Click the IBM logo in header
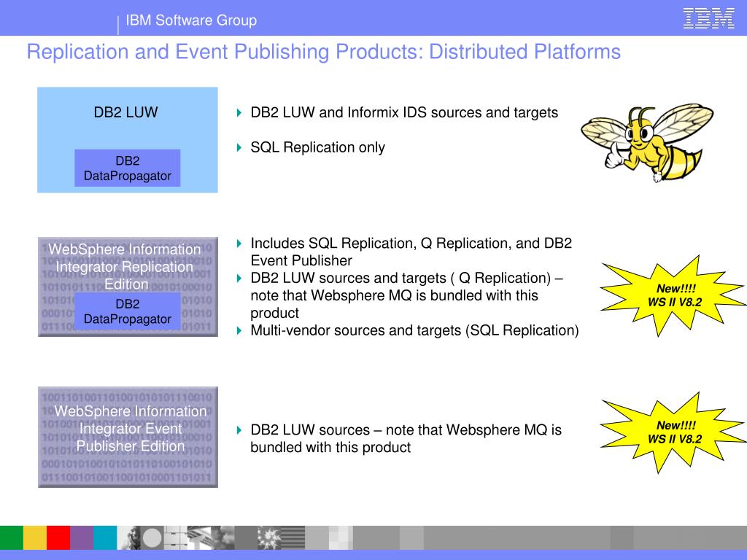This screenshot has width=747, height=560. (708, 18)
